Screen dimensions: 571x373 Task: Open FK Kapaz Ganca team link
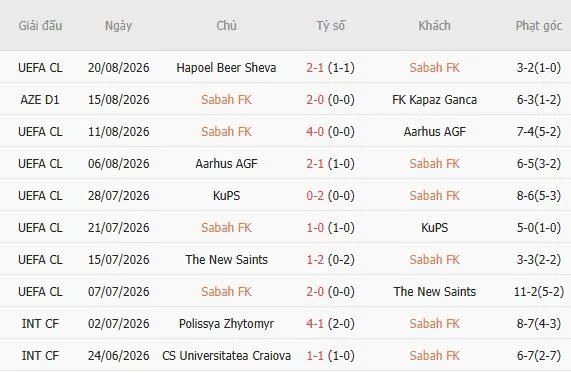(434, 99)
